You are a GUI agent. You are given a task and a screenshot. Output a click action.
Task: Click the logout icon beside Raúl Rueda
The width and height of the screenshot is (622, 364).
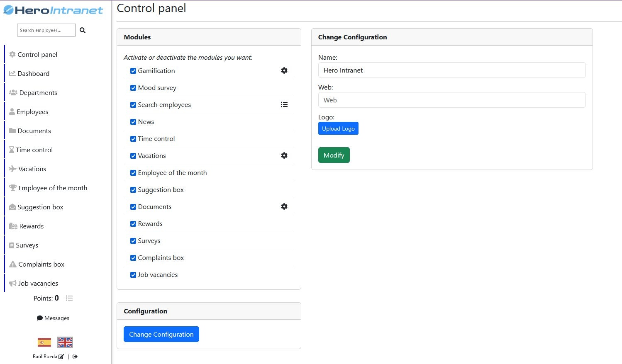[x=75, y=357]
